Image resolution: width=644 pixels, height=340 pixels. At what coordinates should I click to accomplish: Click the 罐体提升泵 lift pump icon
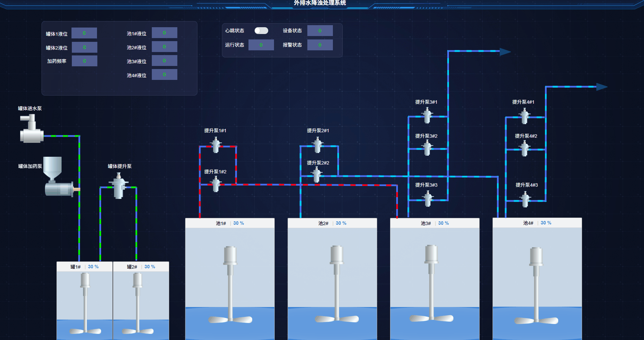point(118,186)
